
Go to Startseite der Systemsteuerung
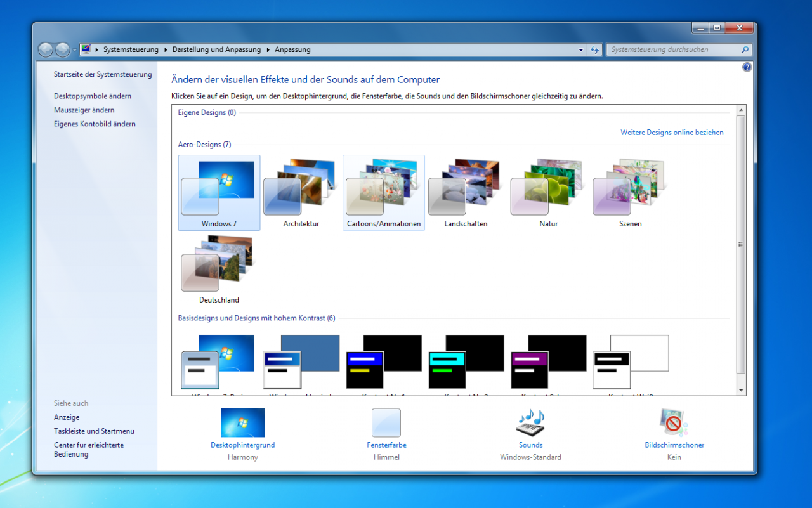tap(103, 74)
